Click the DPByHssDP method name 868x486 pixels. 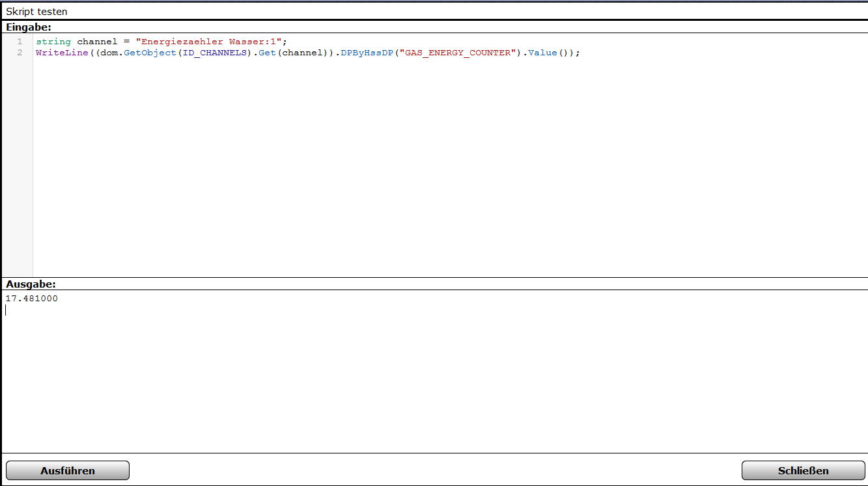click(367, 53)
